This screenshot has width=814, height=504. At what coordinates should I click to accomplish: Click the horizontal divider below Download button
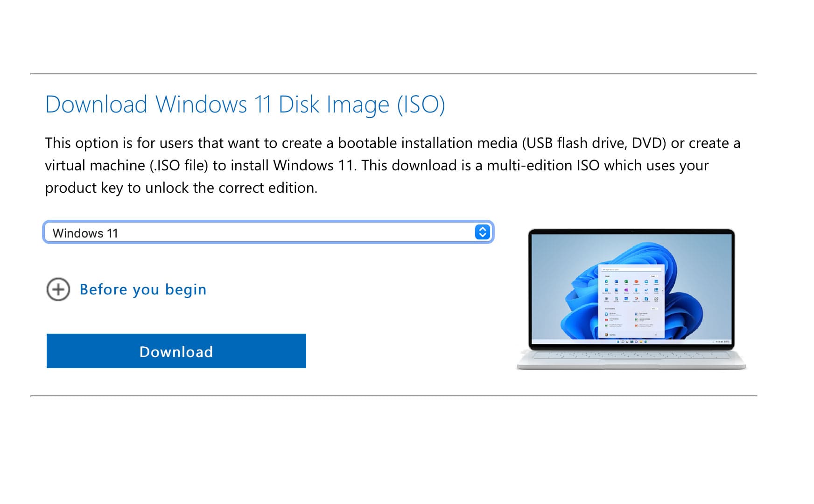(393, 396)
